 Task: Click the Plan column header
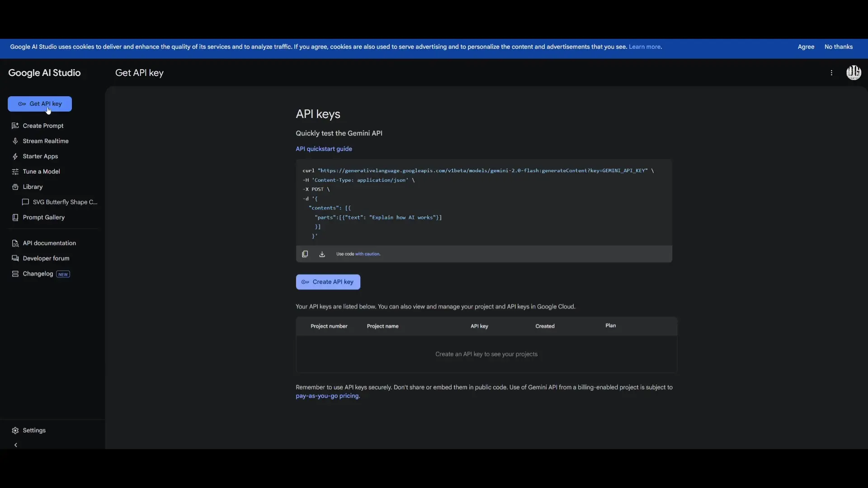(610, 326)
